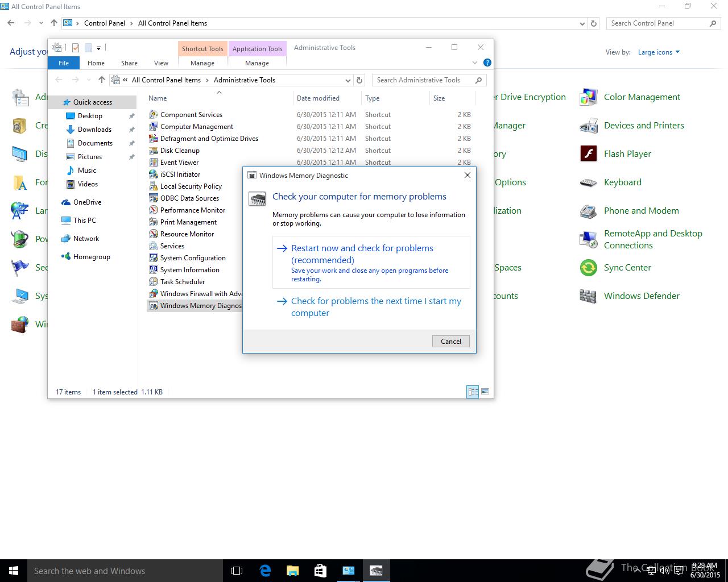Screen dimensions: 728x582
Task: Expand Control Panel address bar dropdown
Action: (582, 24)
